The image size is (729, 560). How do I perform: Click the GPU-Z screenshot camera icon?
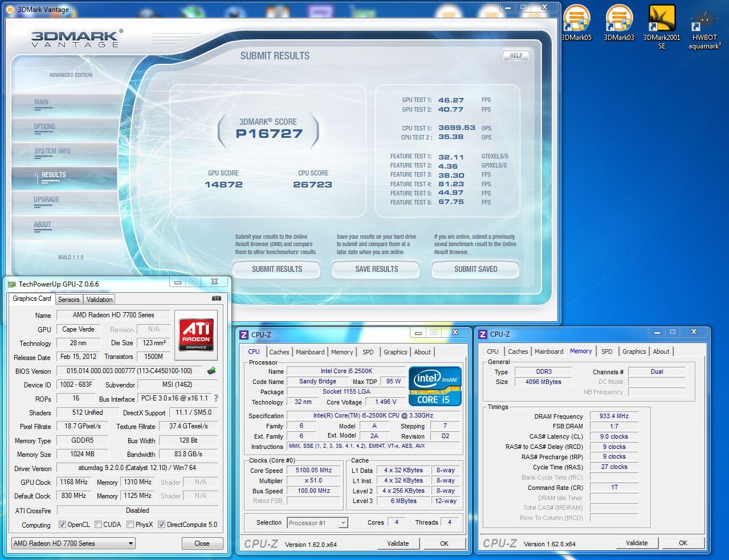coord(216,298)
